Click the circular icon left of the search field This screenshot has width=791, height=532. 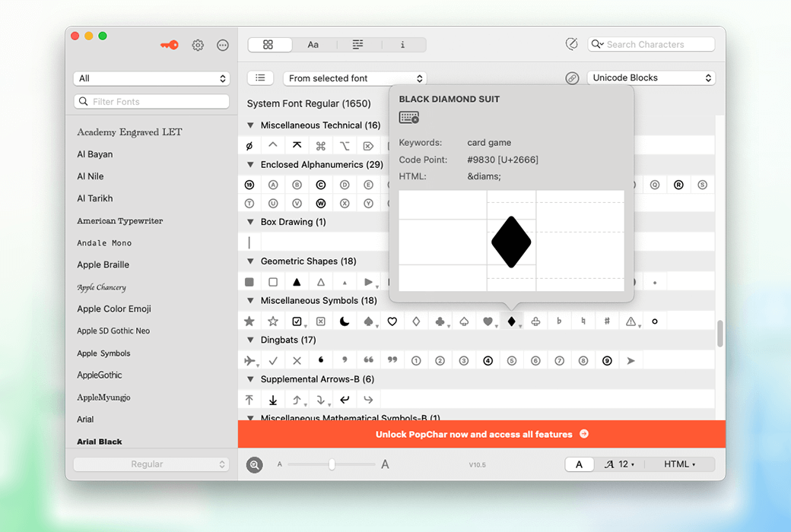pos(572,45)
